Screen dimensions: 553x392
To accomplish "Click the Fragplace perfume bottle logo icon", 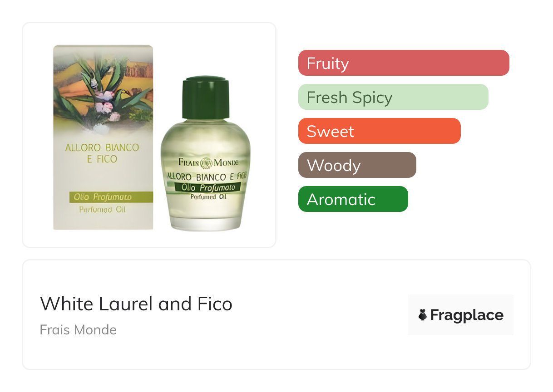I will tap(423, 315).
